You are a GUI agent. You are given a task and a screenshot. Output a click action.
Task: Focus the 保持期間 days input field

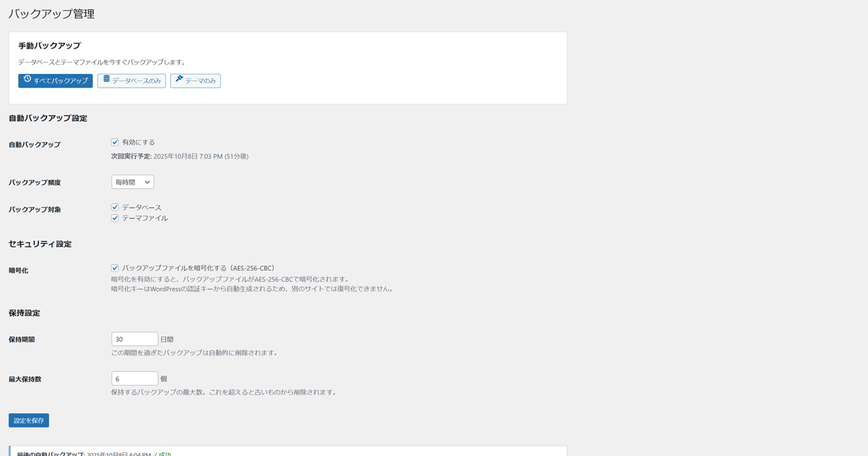[135, 339]
